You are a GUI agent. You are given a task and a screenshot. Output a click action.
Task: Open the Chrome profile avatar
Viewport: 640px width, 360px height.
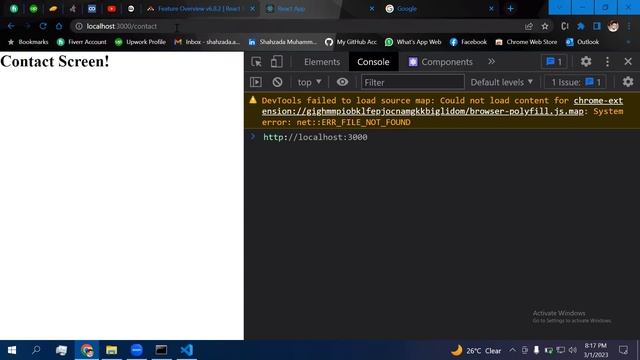pos(613,26)
